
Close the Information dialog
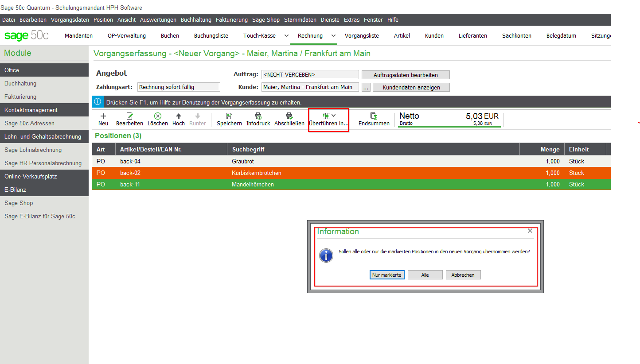click(530, 231)
